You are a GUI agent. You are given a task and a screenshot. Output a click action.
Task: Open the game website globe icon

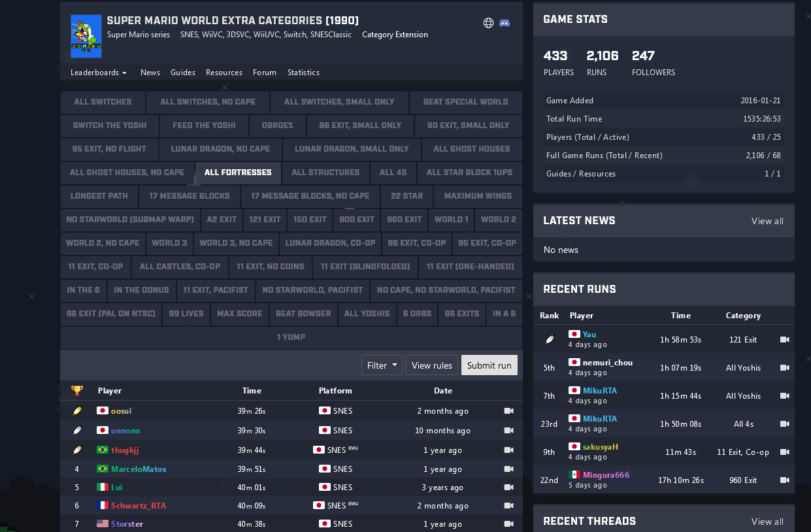488,23
